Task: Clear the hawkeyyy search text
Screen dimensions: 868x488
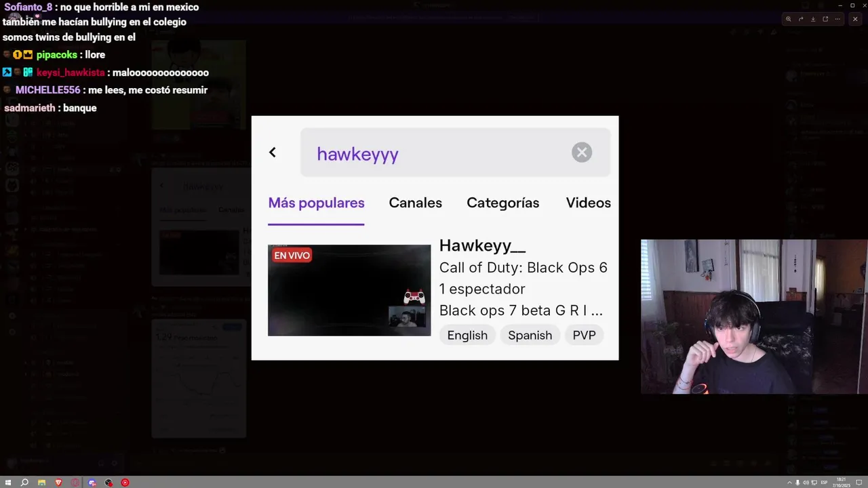Action: click(582, 152)
